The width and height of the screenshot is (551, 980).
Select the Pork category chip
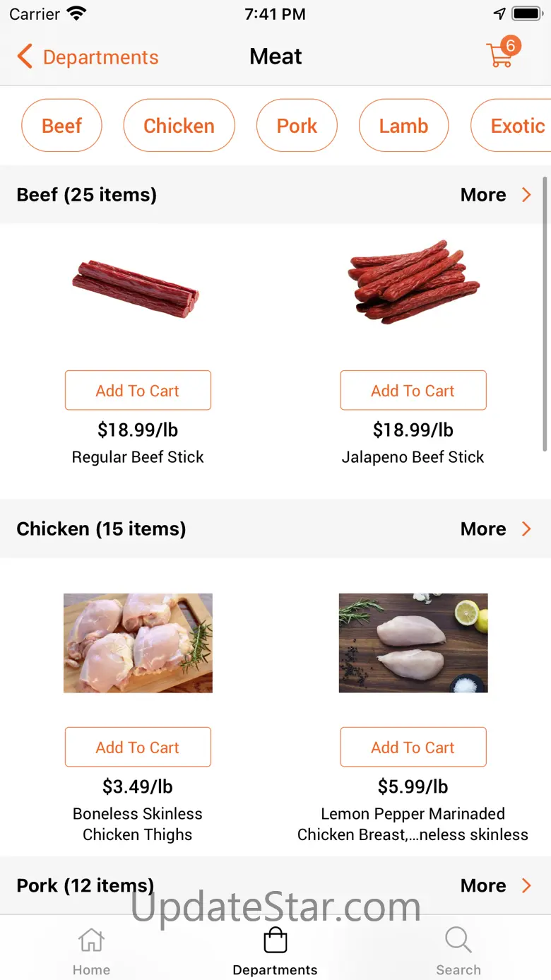(x=297, y=126)
